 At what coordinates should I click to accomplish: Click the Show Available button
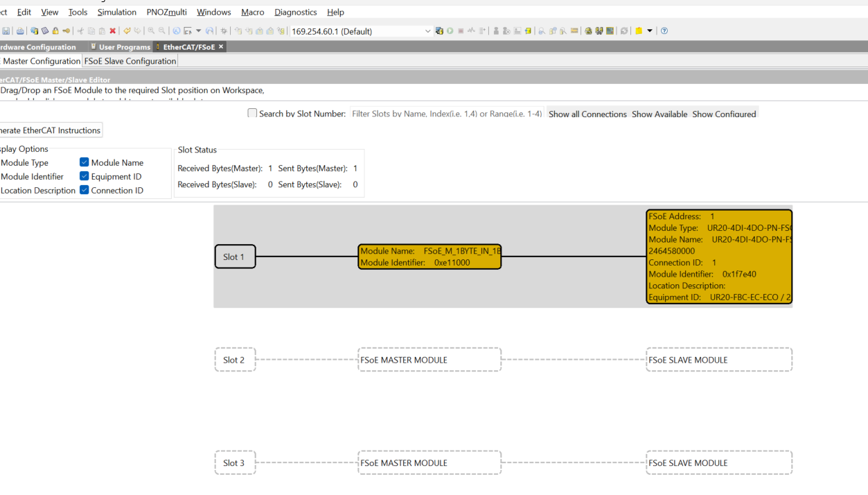[x=659, y=114]
